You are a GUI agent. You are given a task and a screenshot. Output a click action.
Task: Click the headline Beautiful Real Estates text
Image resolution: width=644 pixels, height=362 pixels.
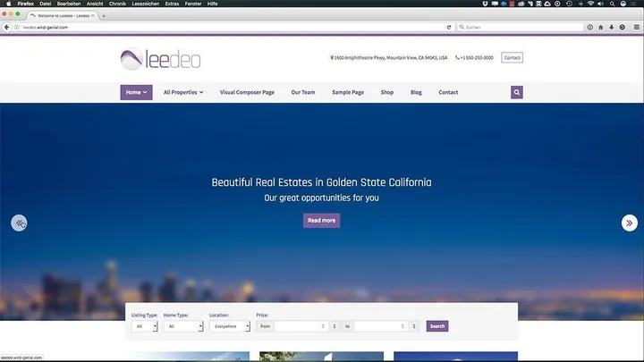322,182
